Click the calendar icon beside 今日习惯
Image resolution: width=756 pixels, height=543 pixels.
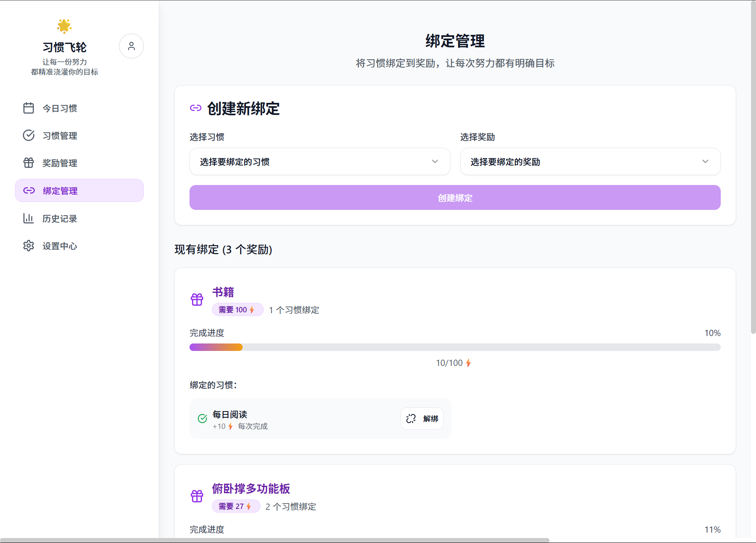tap(29, 108)
